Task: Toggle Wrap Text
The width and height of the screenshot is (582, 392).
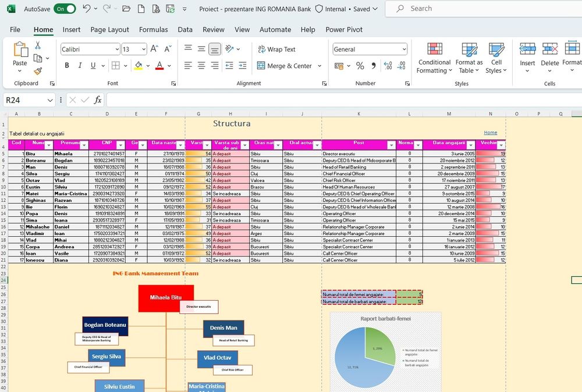Action: pos(276,49)
